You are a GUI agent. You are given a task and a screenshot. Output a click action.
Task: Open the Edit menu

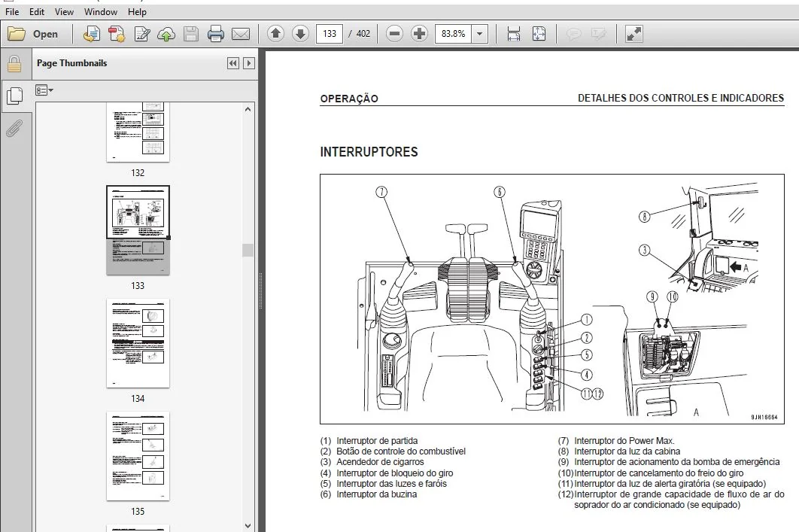tap(37, 12)
